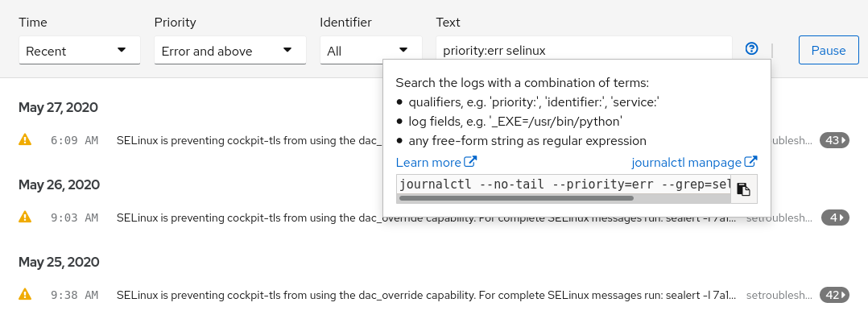Open the 6:09 AM SELinux log message
Screen dimensions: 868x315
pos(250,140)
